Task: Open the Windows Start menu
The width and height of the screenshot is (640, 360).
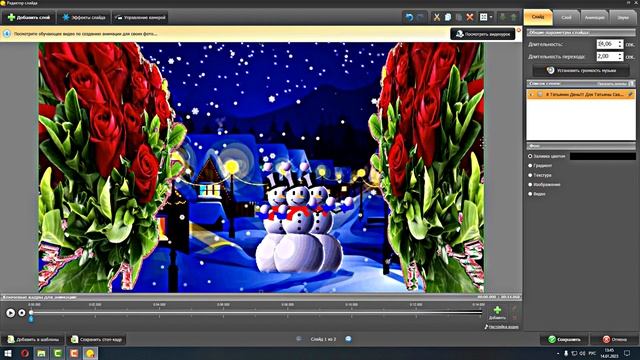Action: pyautogui.click(x=7, y=353)
